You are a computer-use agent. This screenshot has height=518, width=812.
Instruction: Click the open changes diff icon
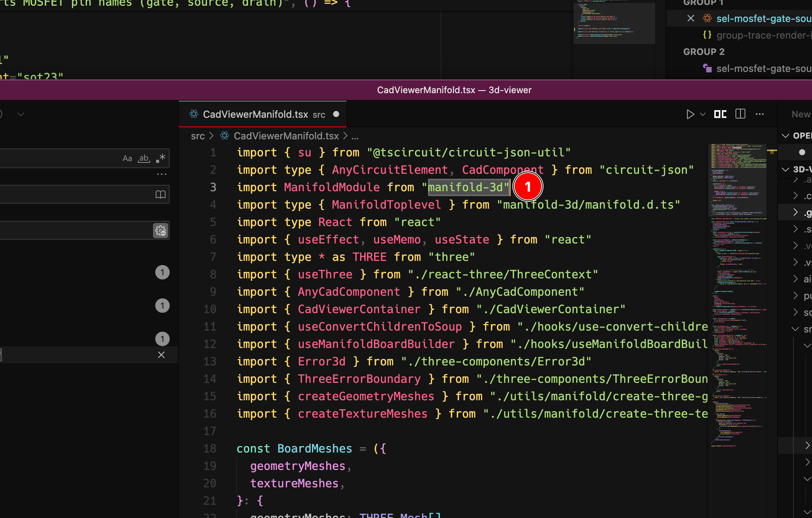tap(720, 114)
